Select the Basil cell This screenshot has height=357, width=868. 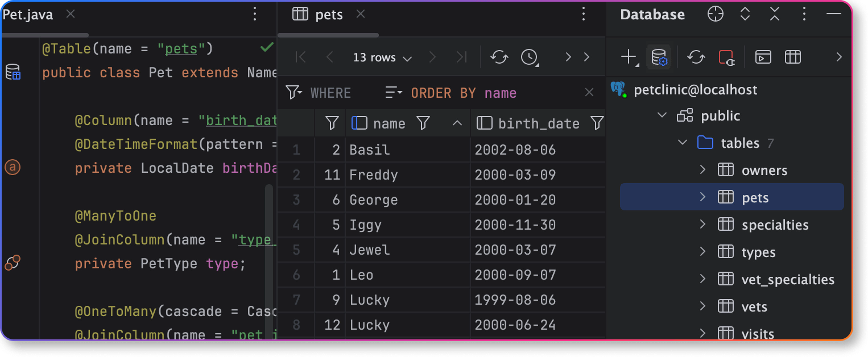click(408, 150)
